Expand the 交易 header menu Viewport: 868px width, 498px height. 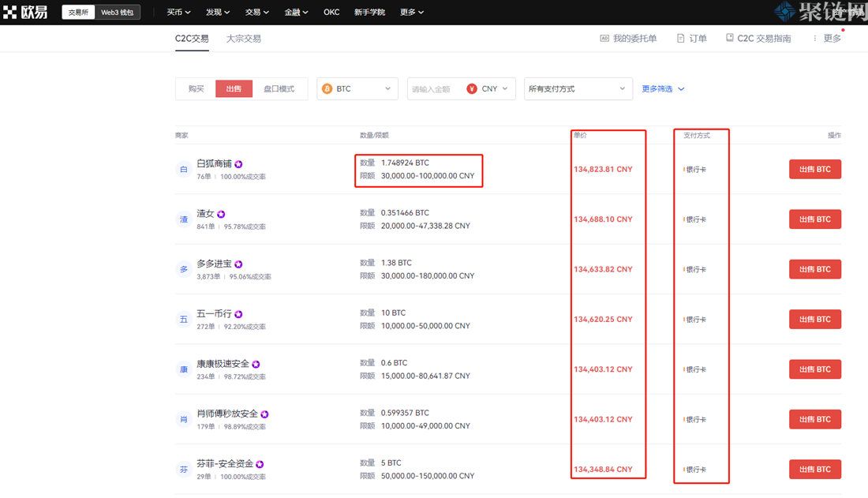[x=257, y=12]
